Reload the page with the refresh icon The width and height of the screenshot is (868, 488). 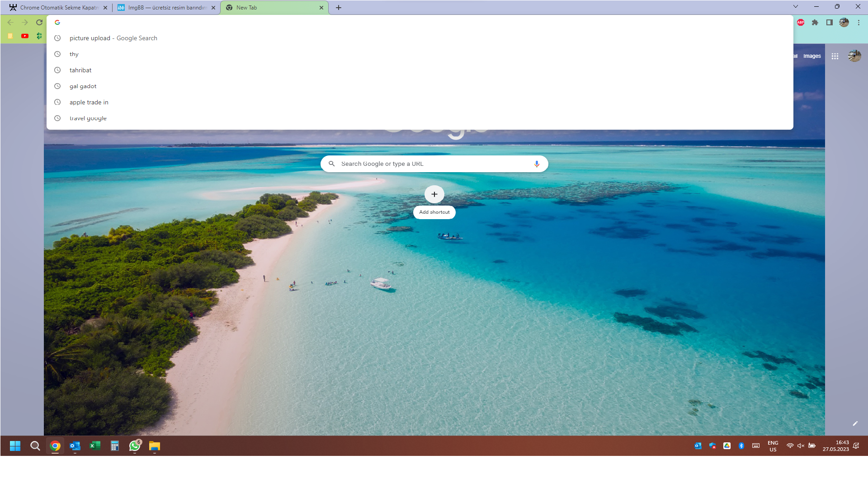[39, 22]
